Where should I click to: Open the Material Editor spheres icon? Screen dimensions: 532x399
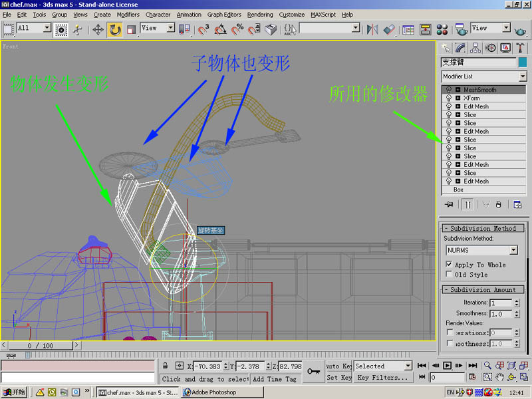tap(442, 30)
